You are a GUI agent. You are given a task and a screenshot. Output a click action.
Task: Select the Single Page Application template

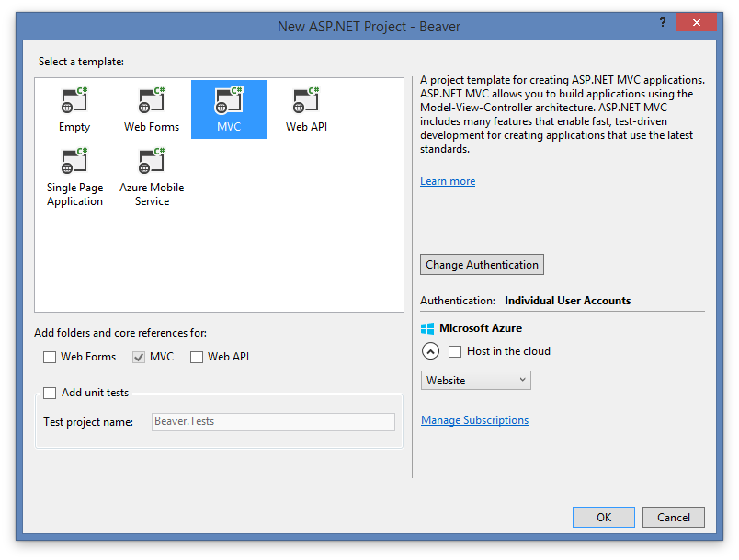[x=74, y=177]
